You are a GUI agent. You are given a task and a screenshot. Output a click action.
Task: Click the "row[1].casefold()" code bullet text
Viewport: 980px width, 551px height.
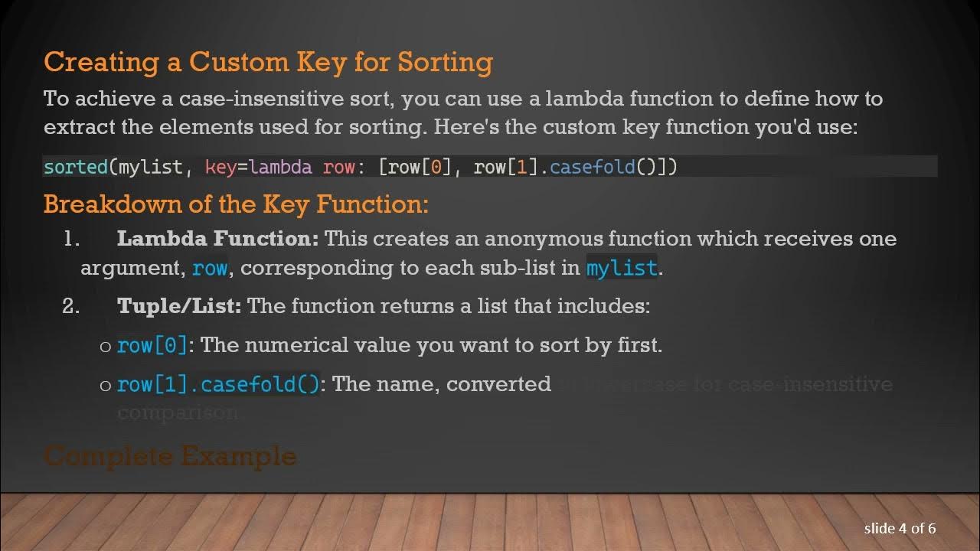coord(218,384)
